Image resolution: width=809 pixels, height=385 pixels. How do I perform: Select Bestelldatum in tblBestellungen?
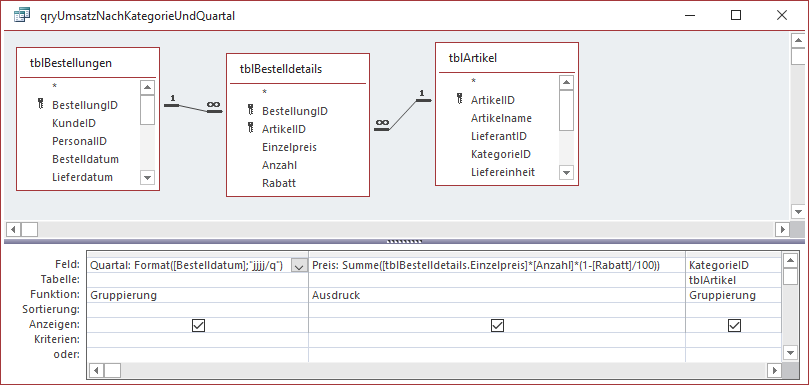tap(85, 159)
